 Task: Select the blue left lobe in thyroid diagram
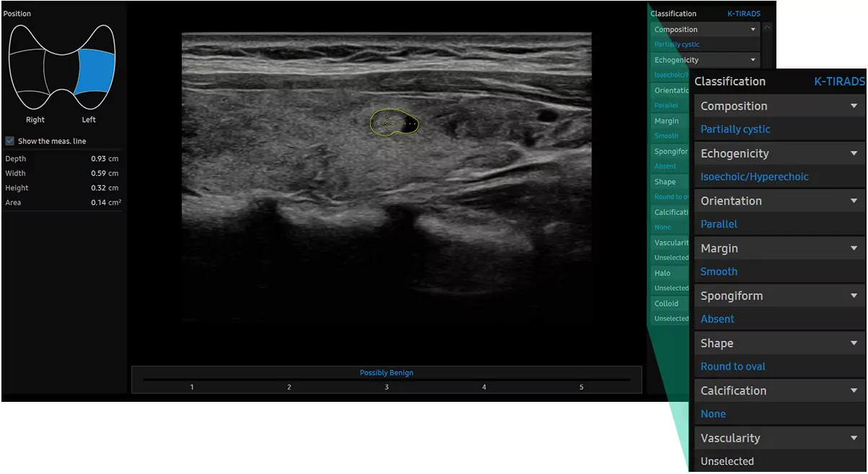tap(95, 71)
